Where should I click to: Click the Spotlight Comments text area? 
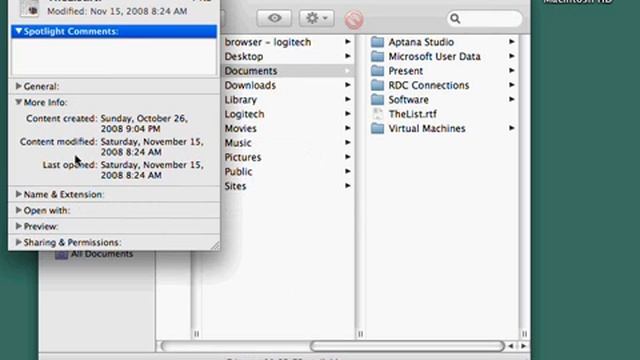point(114,56)
